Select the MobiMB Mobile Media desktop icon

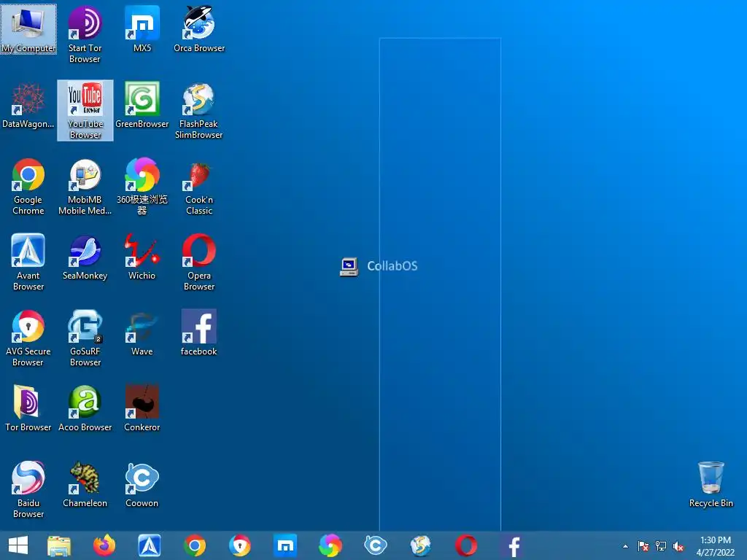[85, 187]
